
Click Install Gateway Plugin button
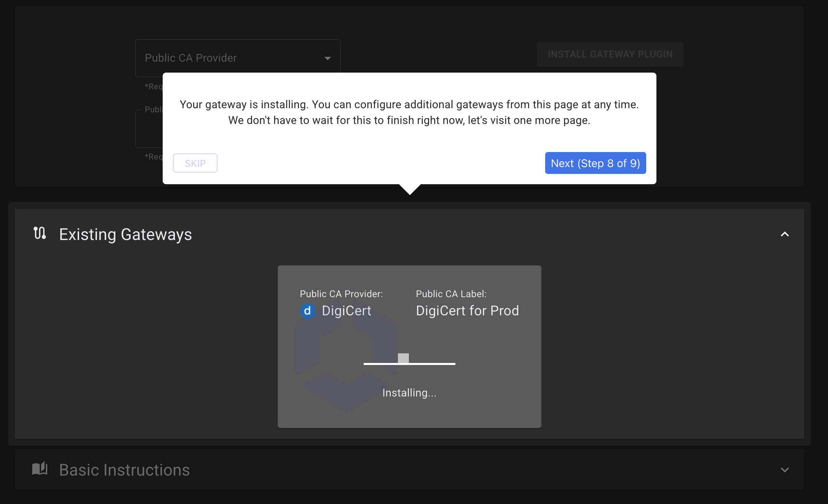(x=610, y=54)
